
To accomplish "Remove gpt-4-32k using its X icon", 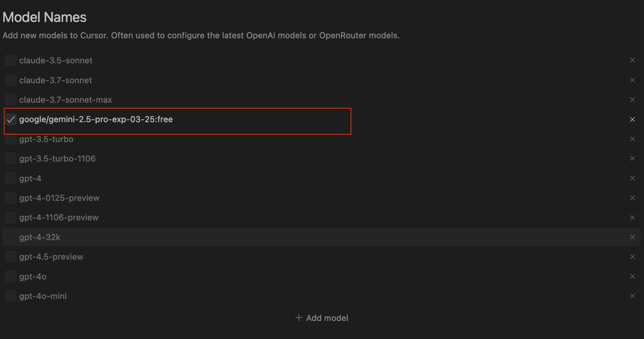I will [x=632, y=237].
